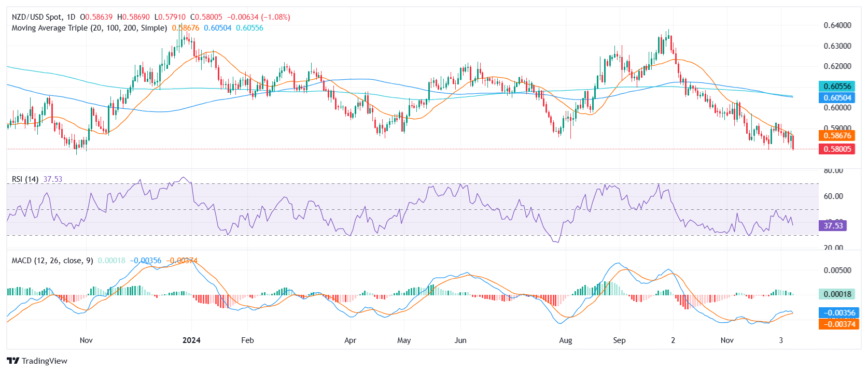Screen dimensions: 868x372
Task: Click the blue 0.60504 moving average tag
Action: (837, 98)
